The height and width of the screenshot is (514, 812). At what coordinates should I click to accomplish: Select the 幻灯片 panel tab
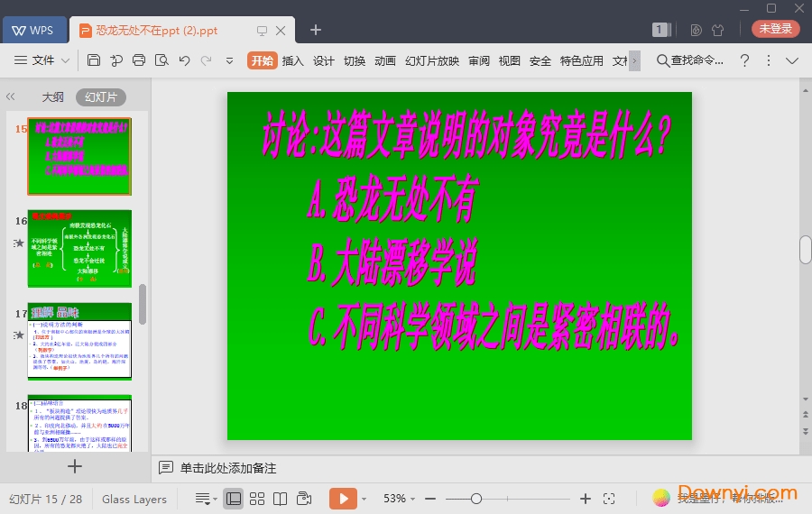tap(100, 96)
